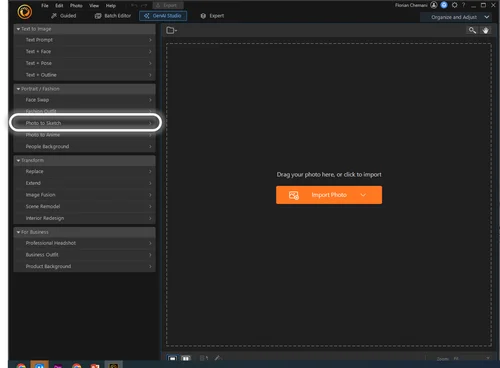
Task: Click the PhotoDirector logo icon
Action: (x=25, y=12)
